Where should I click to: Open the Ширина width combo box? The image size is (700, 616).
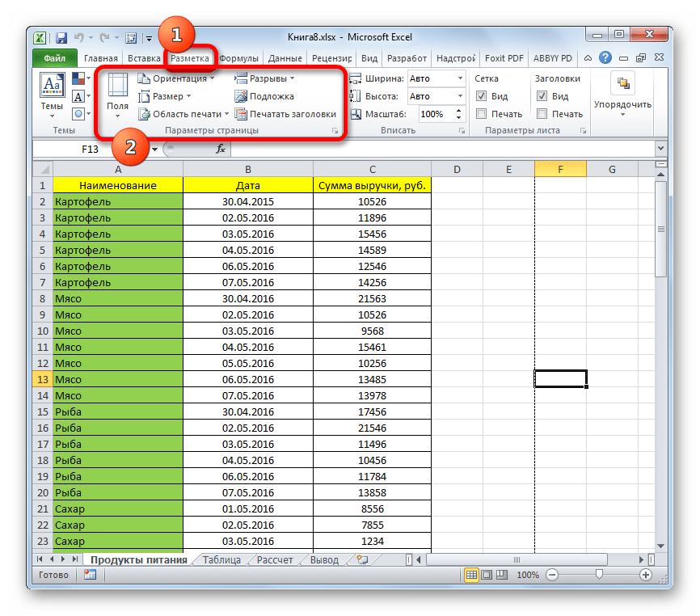point(436,78)
